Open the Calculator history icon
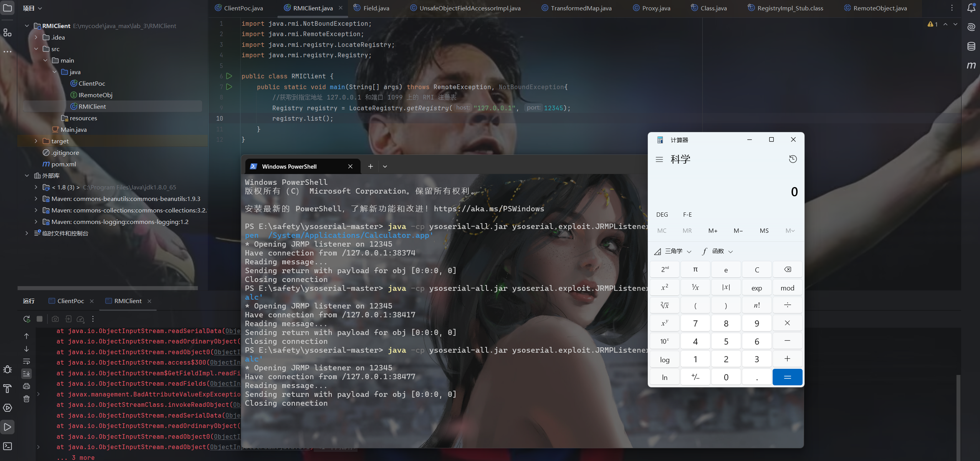Viewport: 980px width, 461px height. tap(793, 159)
